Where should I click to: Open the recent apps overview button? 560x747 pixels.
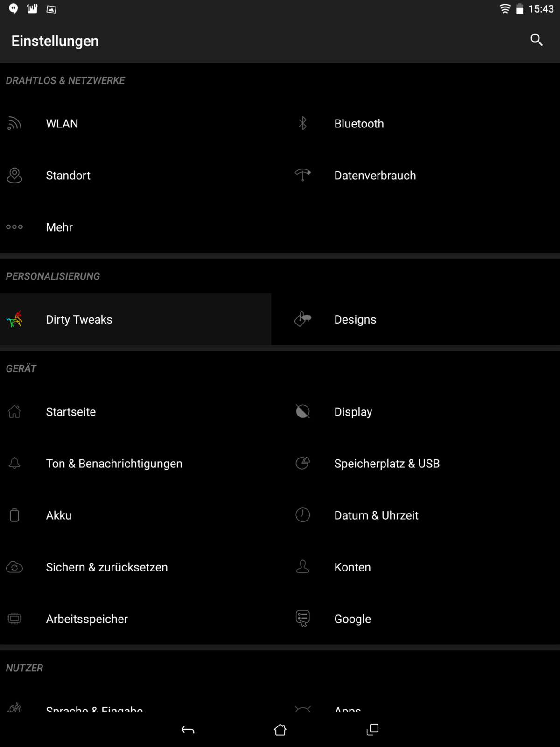point(372,729)
